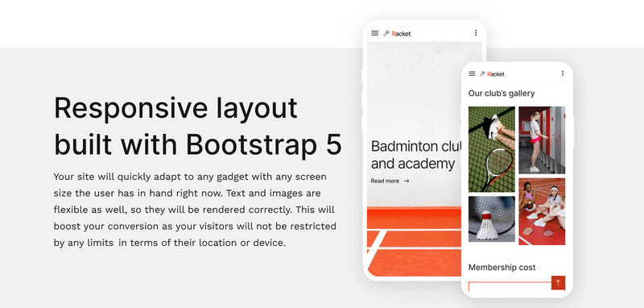Open hamburger menu on gallery phone mockup
Image resolution: width=644 pixels, height=308 pixels.
(472, 73)
